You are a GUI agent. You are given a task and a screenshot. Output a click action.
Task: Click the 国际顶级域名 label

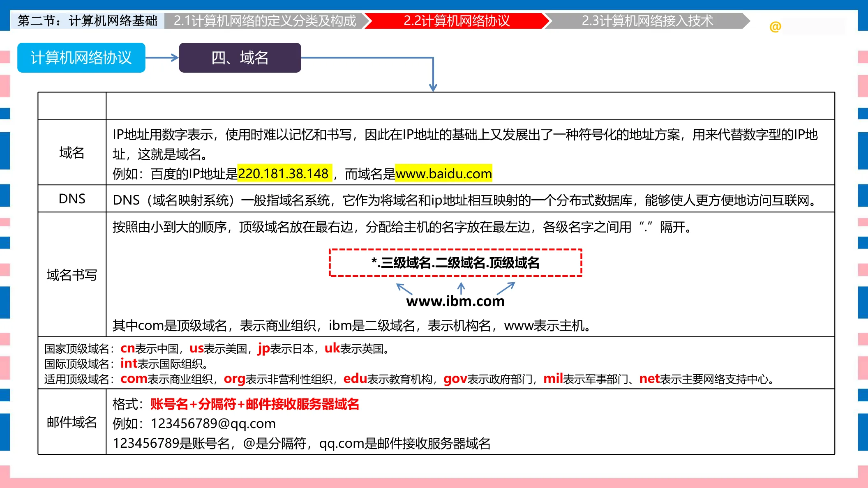click(x=76, y=364)
